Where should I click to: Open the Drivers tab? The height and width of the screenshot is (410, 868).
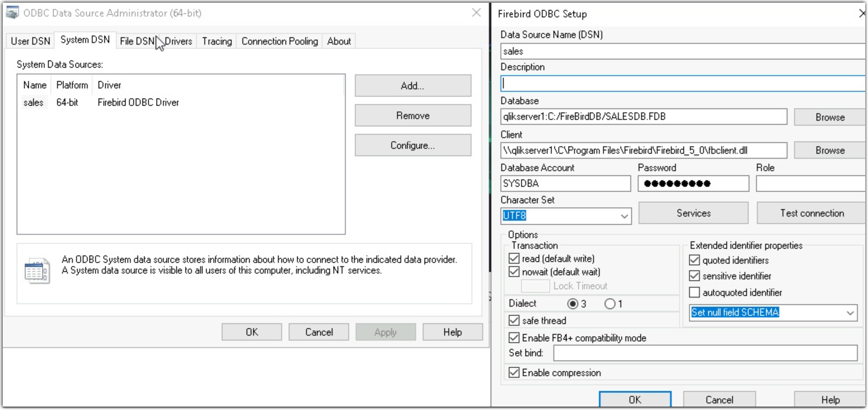[178, 41]
